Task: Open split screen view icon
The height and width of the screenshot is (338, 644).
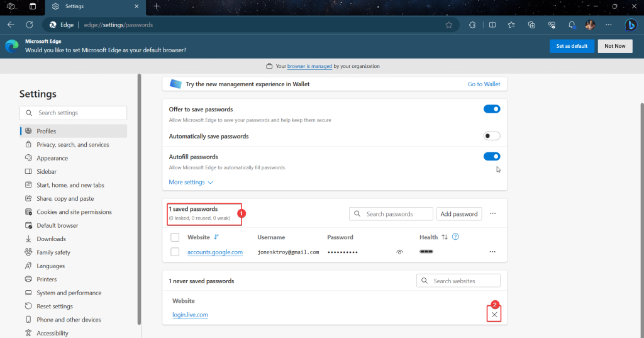Action: [x=492, y=25]
